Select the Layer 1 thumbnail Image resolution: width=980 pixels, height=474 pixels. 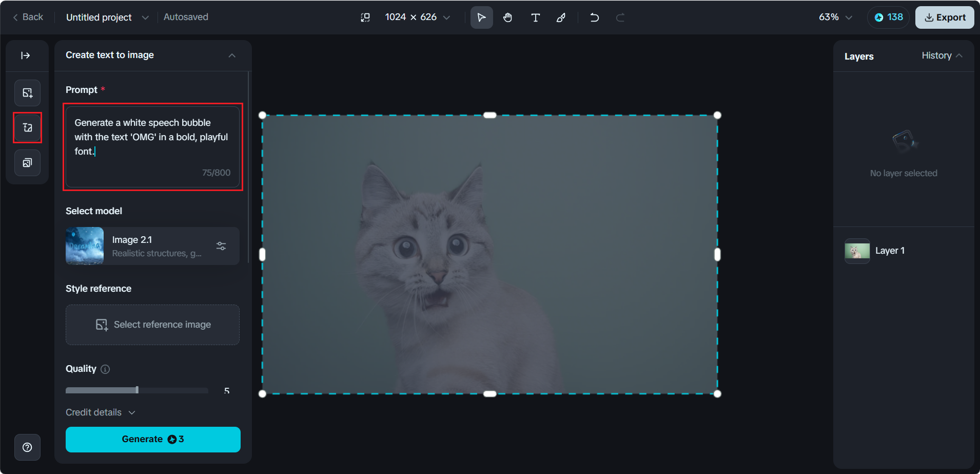click(x=857, y=251)
